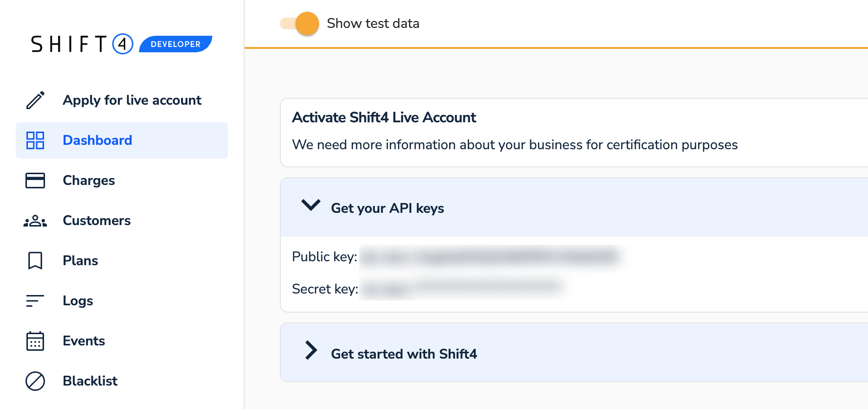Toggle the Show test data switch
Viewport: 868px width, 409px height.
300,23
